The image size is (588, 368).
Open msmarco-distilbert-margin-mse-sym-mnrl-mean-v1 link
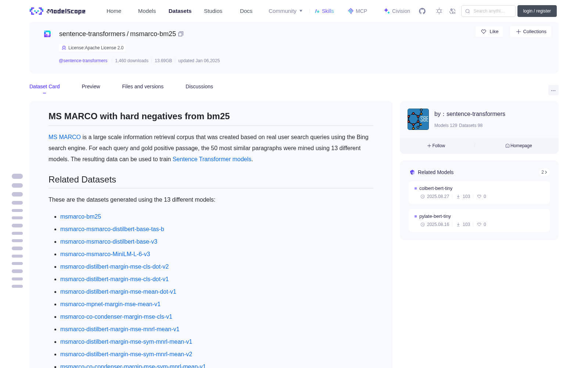coord(126,342)
